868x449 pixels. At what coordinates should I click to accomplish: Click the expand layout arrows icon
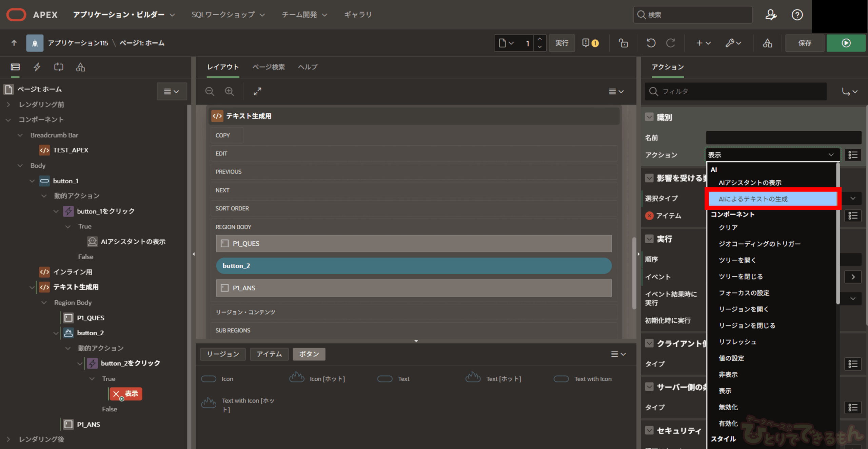click(257, 91)
